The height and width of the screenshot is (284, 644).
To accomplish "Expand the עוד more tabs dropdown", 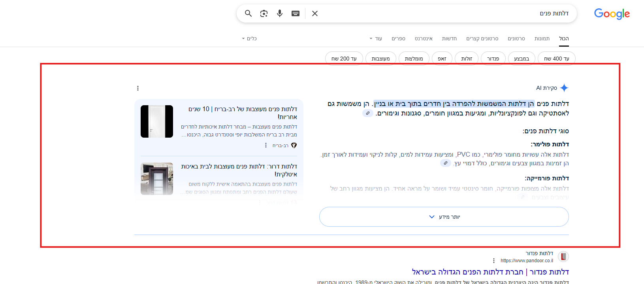I will click(376, 39).
